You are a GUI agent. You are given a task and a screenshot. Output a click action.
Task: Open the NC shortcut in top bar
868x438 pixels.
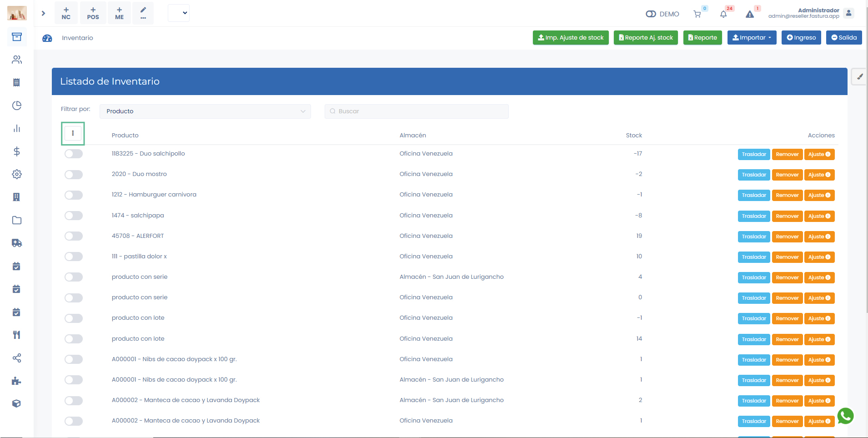coord(66,13)
